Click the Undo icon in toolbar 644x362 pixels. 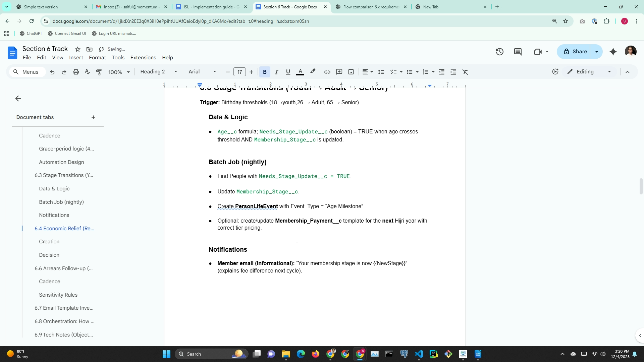52,72
